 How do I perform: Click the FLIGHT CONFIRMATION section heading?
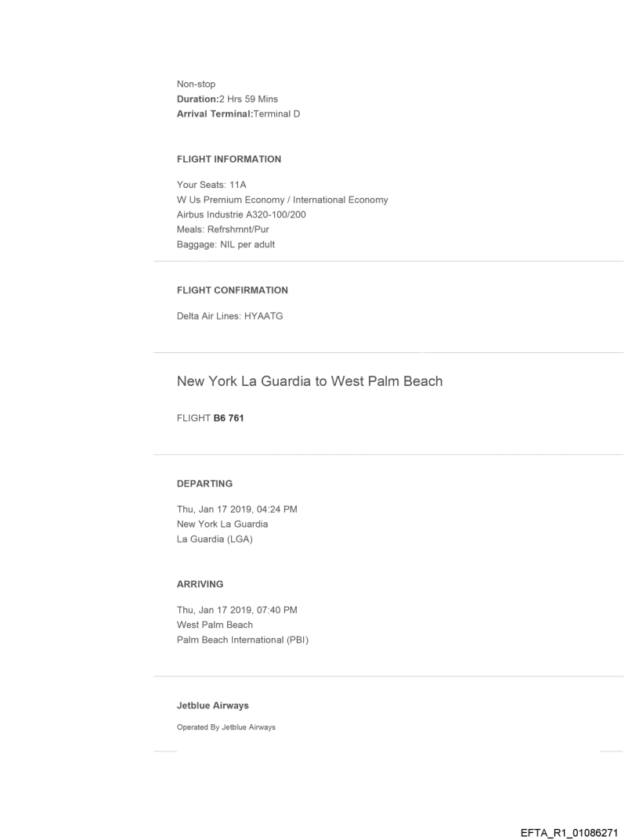pyautogui.click(x=233, y=290)
